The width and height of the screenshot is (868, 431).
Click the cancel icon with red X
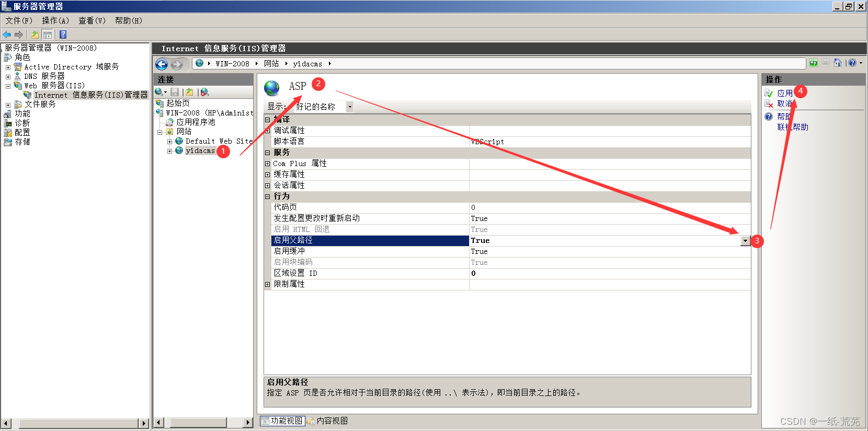pos(769,104)
